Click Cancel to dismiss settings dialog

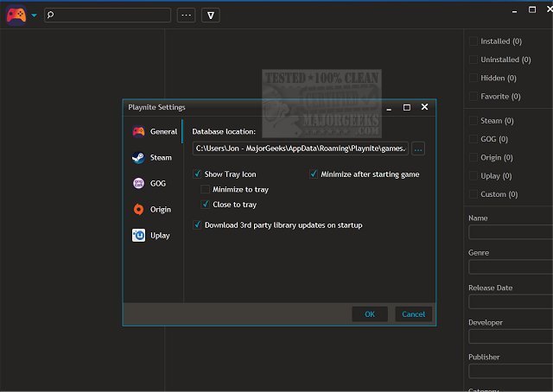pos(413,313)
